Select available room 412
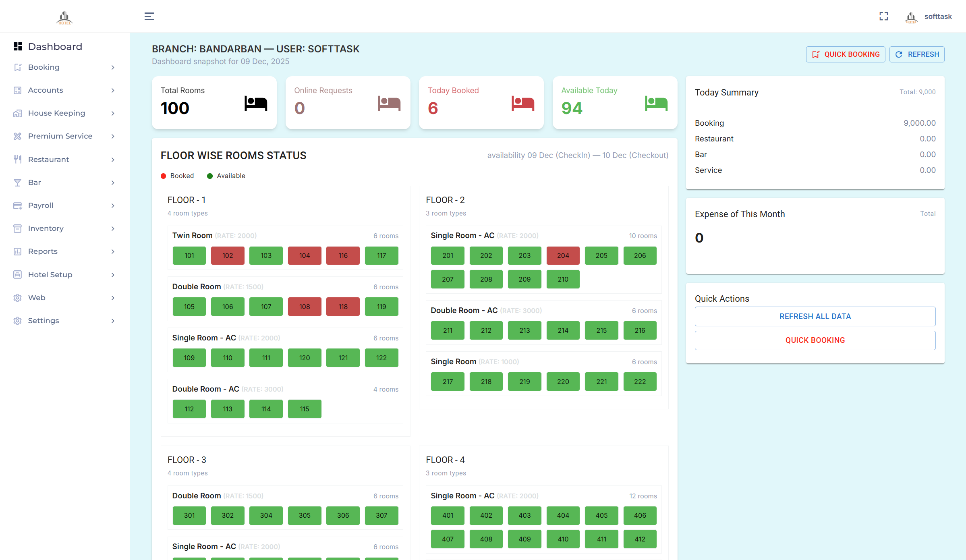 pyautogui.click(x=640, y=539)
